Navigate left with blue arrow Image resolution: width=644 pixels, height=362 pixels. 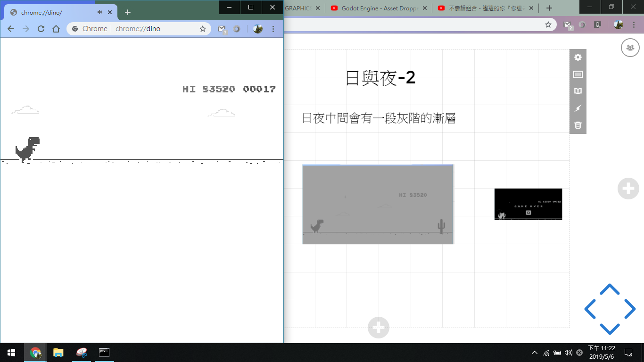(x=590, y=309)
